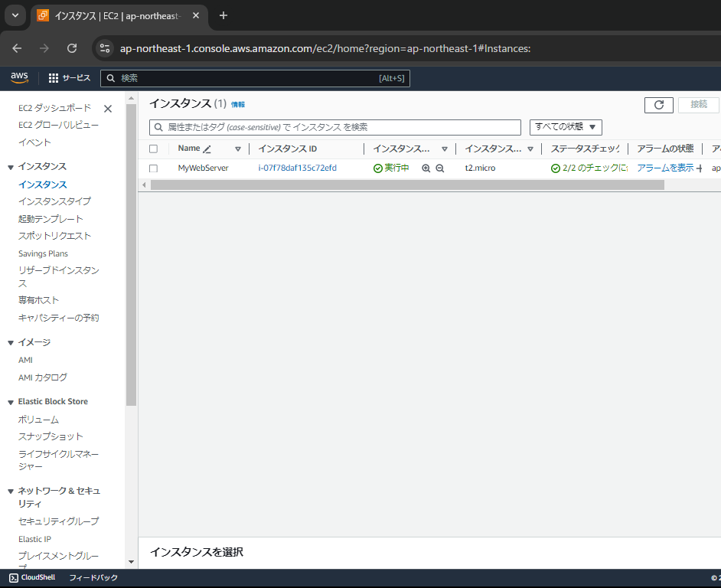Collapse the インスタンス sidebar section

coord(11,168)
